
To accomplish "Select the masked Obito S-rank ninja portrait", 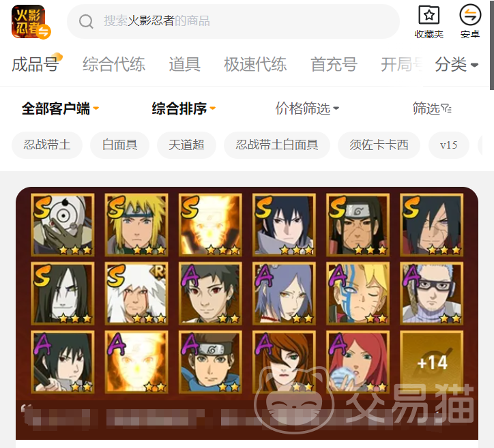I will [x=63, y=225].
